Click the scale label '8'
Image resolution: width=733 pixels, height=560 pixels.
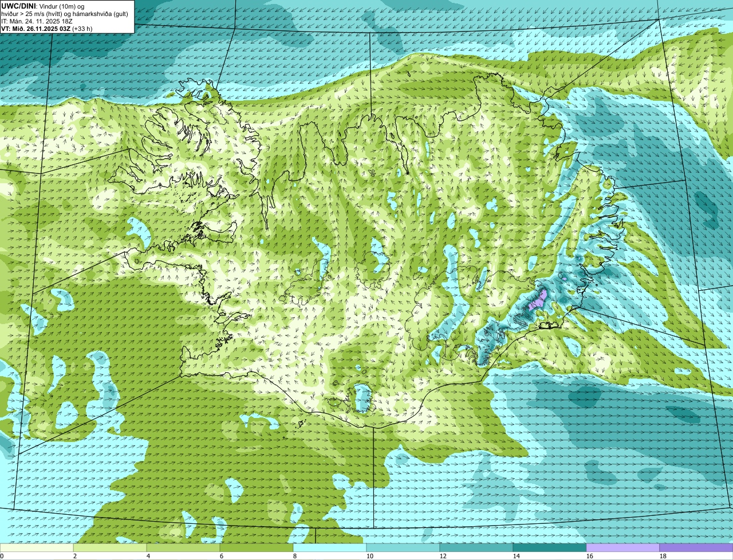(x=295, y=556)
